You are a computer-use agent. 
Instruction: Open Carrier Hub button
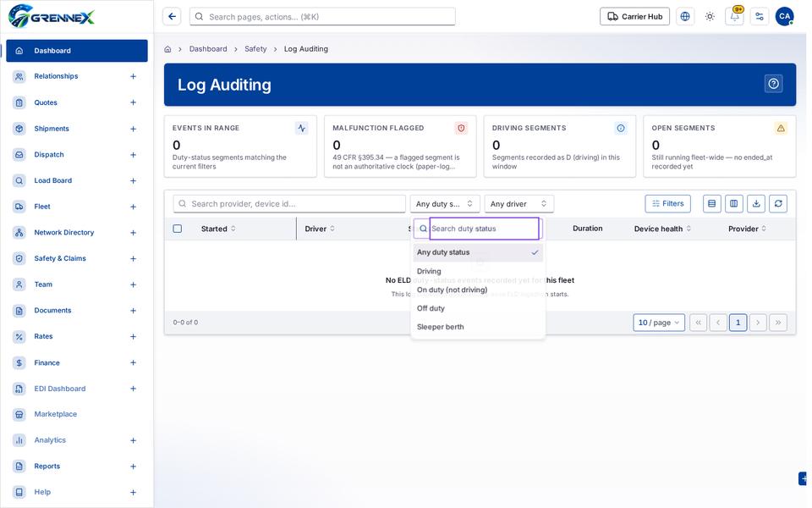pos(634,17)
